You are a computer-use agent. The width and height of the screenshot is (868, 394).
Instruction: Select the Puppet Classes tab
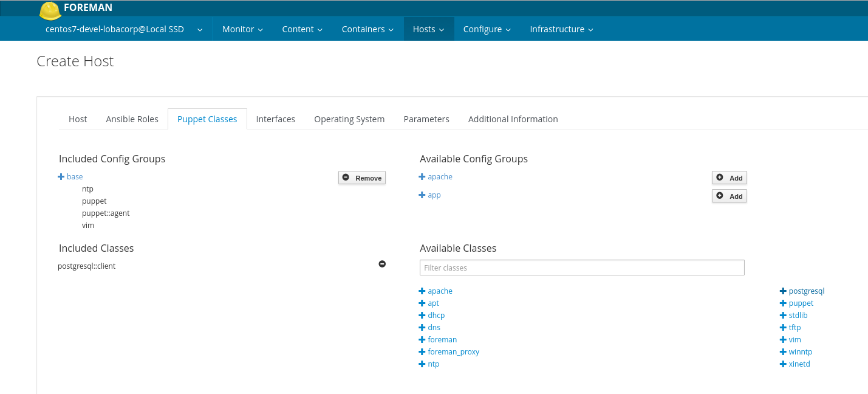pos(207,119)
